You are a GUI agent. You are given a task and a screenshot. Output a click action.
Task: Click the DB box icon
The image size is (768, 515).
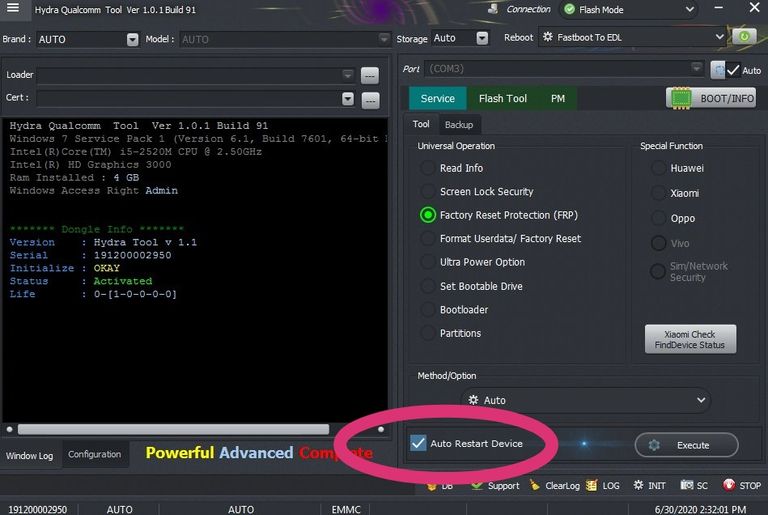tap(432, 487)
